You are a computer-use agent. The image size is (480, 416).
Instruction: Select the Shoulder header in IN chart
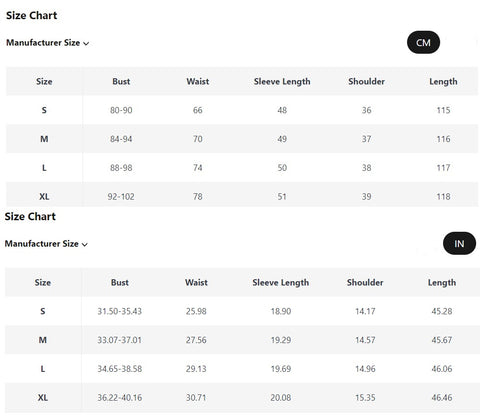365,282
